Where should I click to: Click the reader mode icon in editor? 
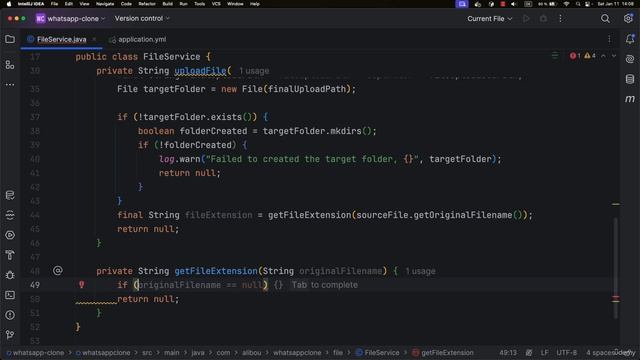pos(555,56)
